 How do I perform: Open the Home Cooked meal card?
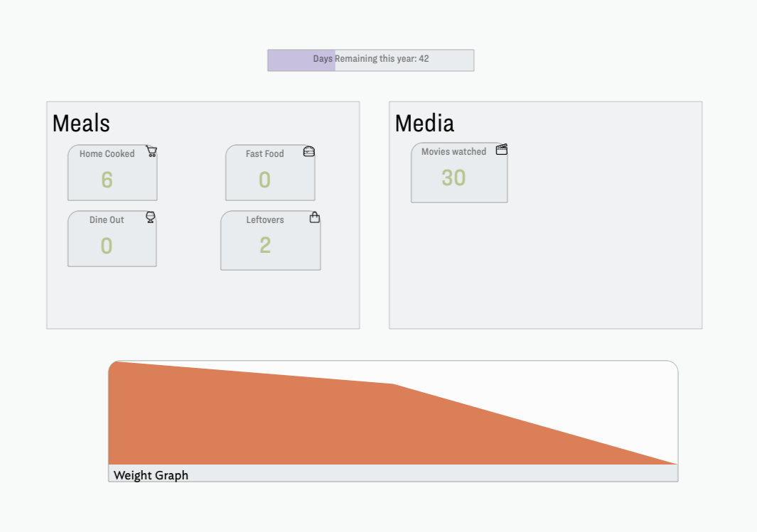112,173
